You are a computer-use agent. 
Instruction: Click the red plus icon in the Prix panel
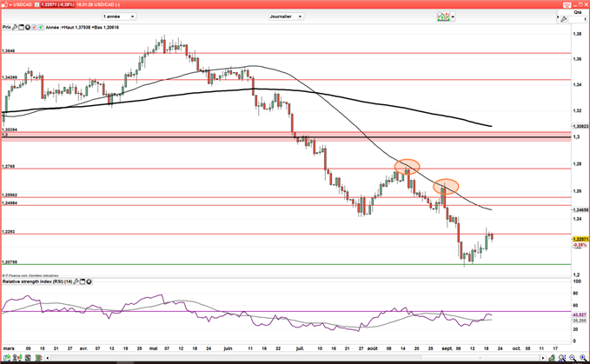click(x=34, y=27)
